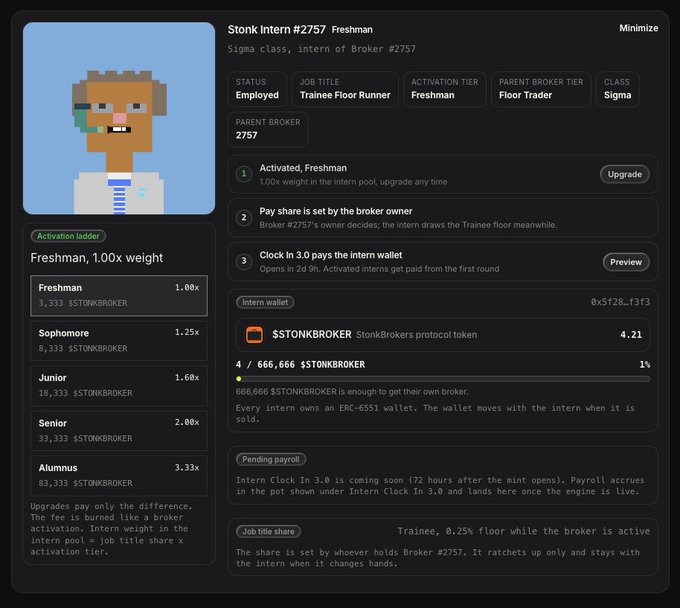Select the Senior 2.00x tier row

tap(119, 431)
